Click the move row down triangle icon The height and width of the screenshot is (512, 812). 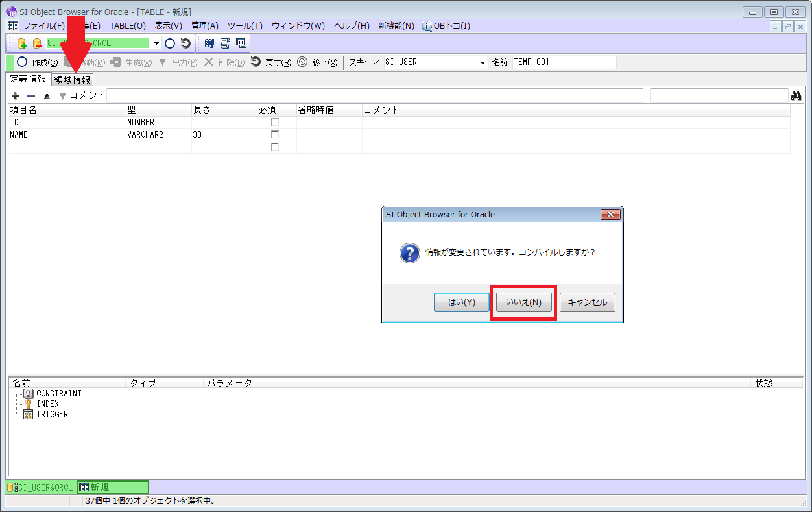point(62,96)
